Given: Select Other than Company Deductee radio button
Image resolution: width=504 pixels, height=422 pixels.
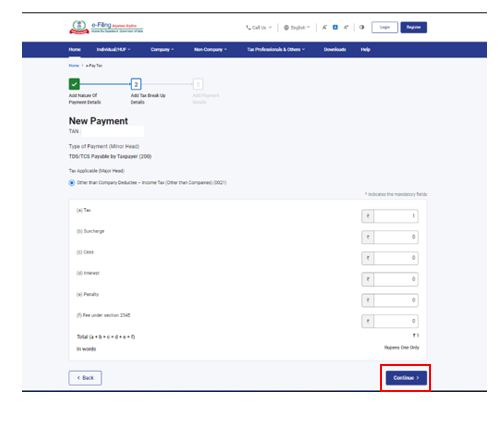Looking at the screenshot, I should [x=72, y=183].
